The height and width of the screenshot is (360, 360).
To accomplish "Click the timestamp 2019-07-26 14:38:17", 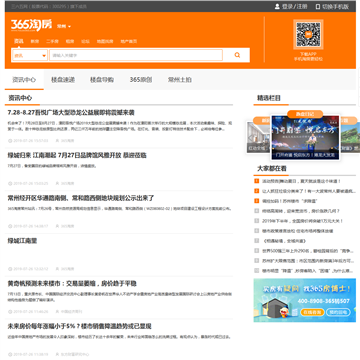I will 31,226.
